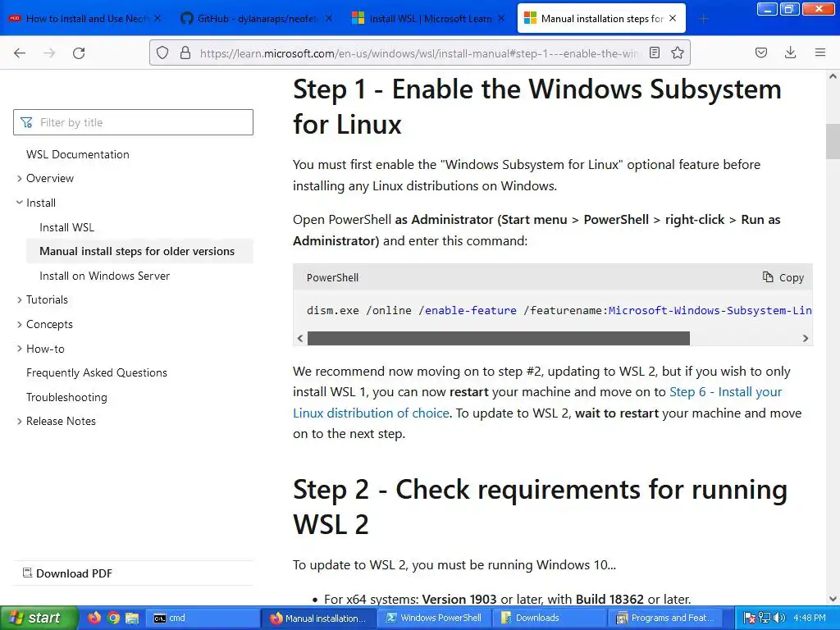This screenshot has width=840, height=630.
Task: Click the code block horizontal scrollbar thumb
Action: click(498, 338)
